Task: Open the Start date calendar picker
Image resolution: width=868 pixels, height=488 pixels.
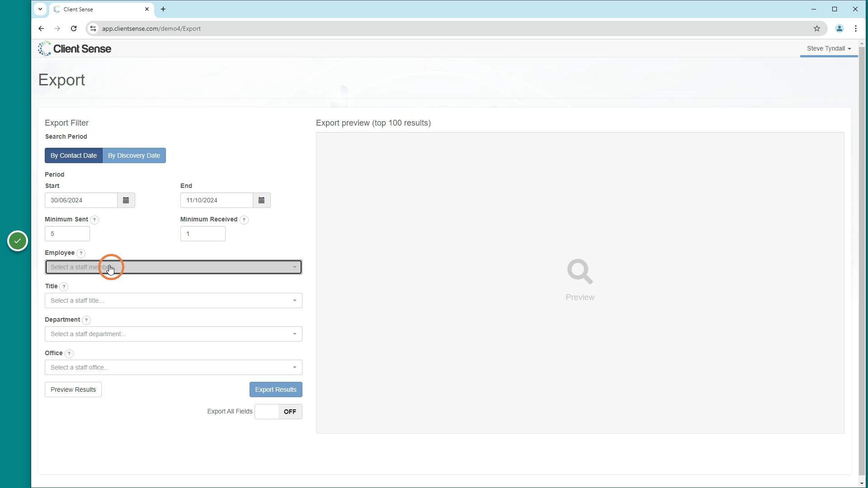Action: [126, 200]
